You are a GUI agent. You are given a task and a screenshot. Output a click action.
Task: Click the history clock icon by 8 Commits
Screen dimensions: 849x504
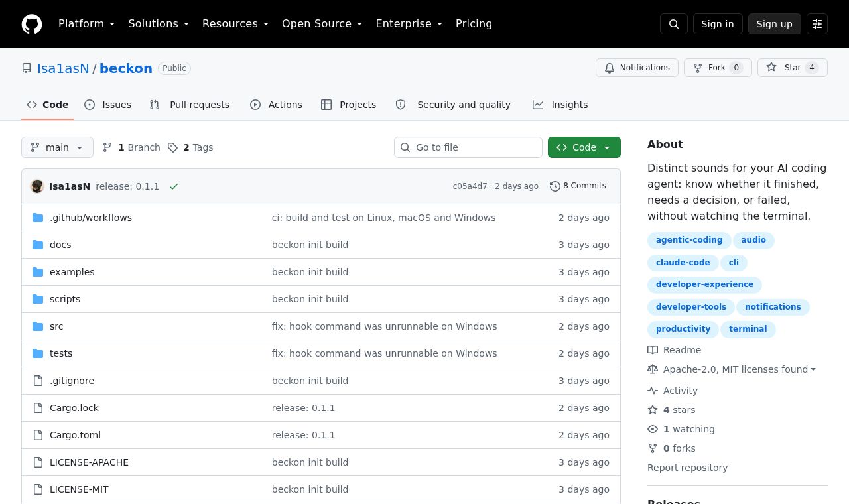pyautogui.click(x=555, y=186)
